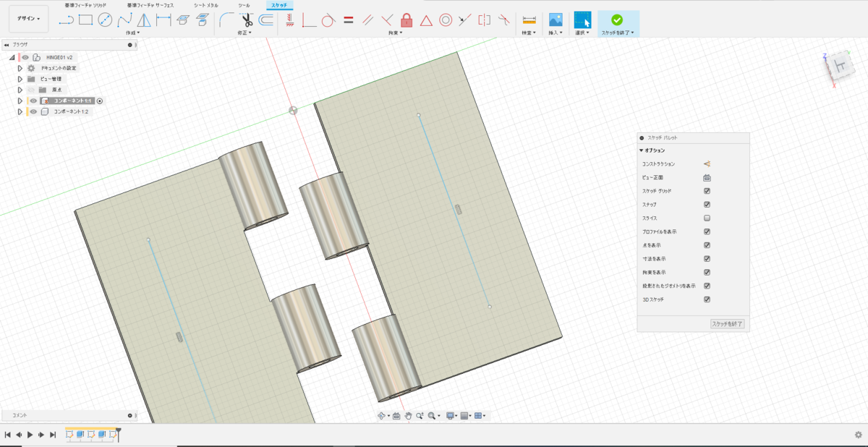This screenshot has height=447, width=868.
Task: Select the Mirror sketch tool
Action: pyautogui.click(x=144, y=20)
